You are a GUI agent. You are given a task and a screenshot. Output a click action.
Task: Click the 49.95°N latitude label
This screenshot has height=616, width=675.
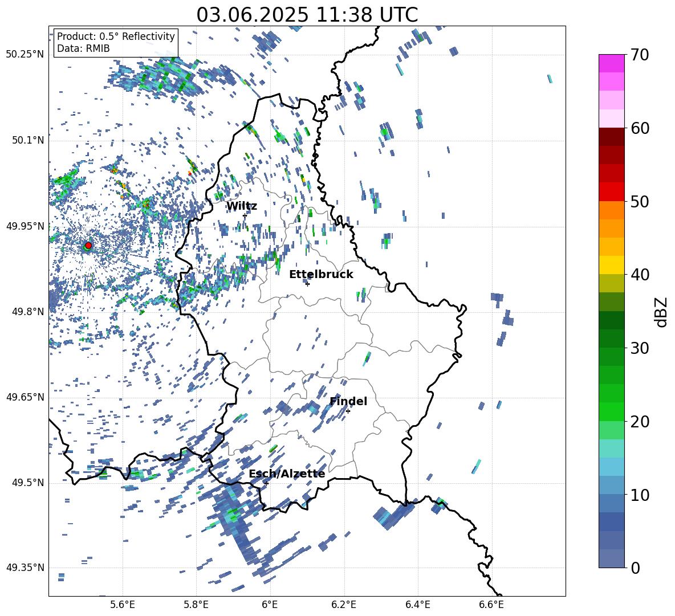point(25,226)
